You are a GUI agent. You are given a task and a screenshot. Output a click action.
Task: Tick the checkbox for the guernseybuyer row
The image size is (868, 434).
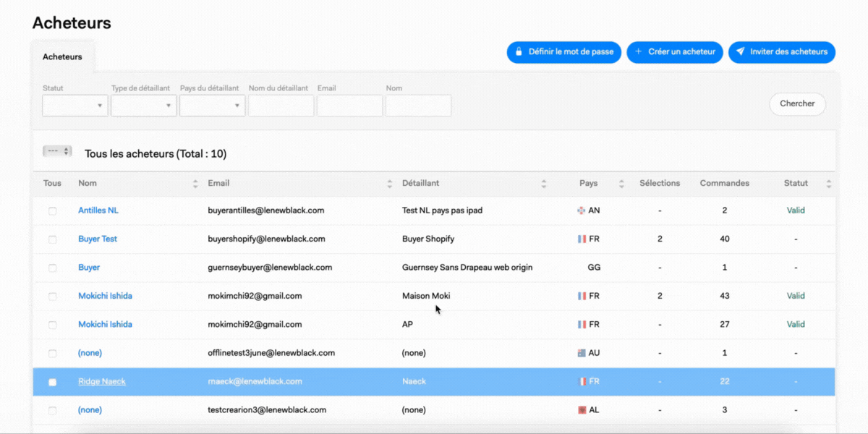pos(52,268)
